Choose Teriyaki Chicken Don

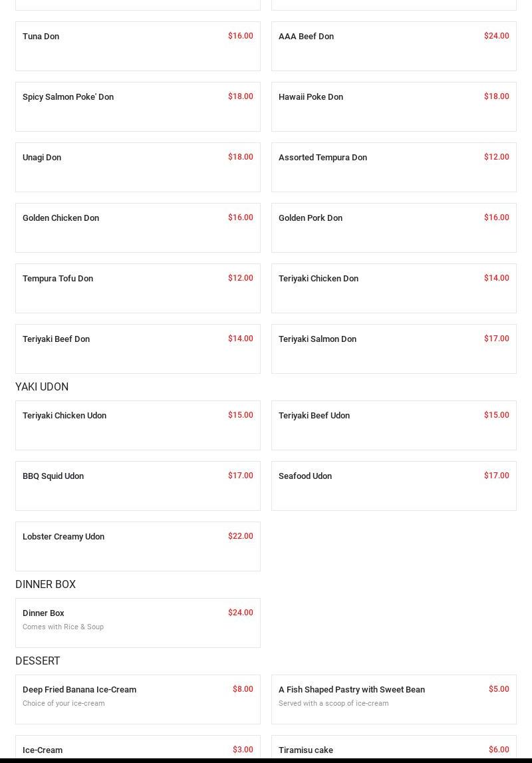coord(394,288)
